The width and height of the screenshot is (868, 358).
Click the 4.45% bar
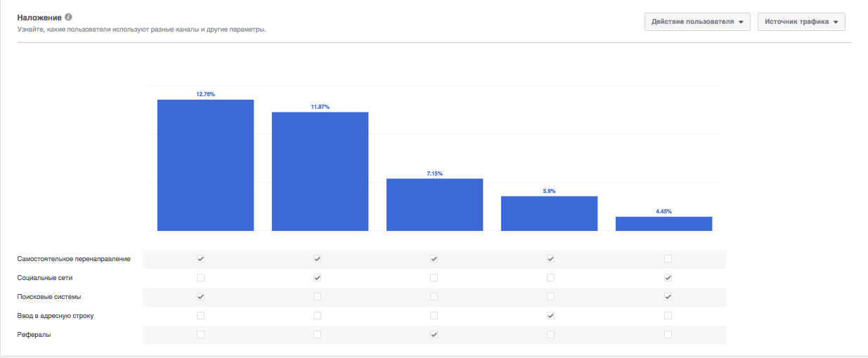coord(663,223)
